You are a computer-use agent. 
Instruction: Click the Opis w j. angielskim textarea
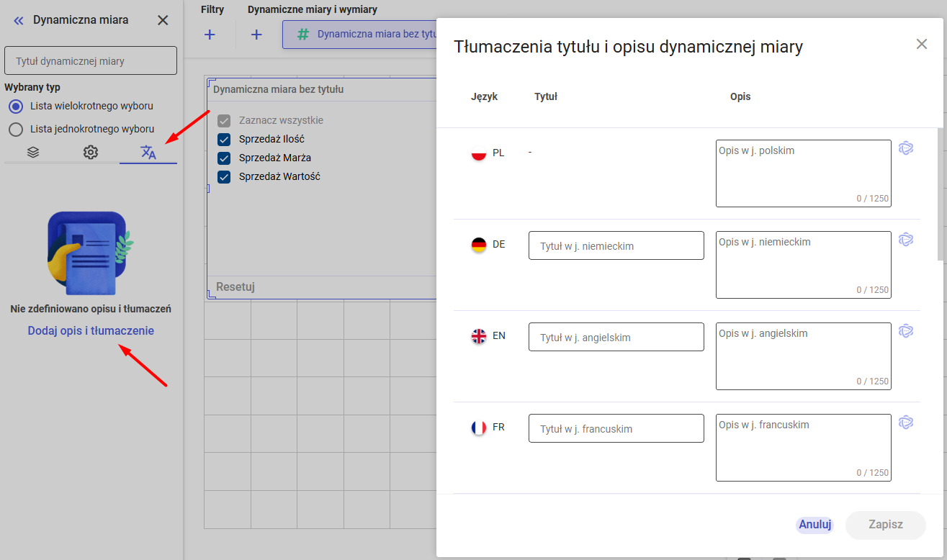(803, 356)
